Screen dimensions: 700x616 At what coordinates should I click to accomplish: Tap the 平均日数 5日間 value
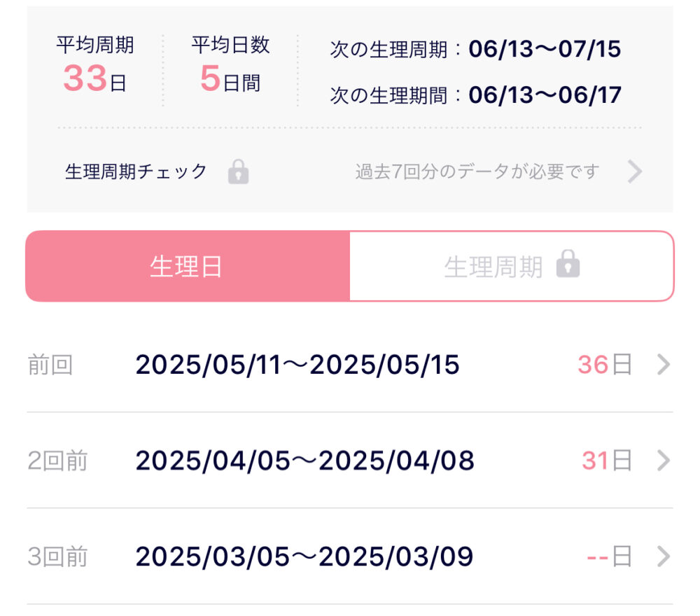click(230, 78)
